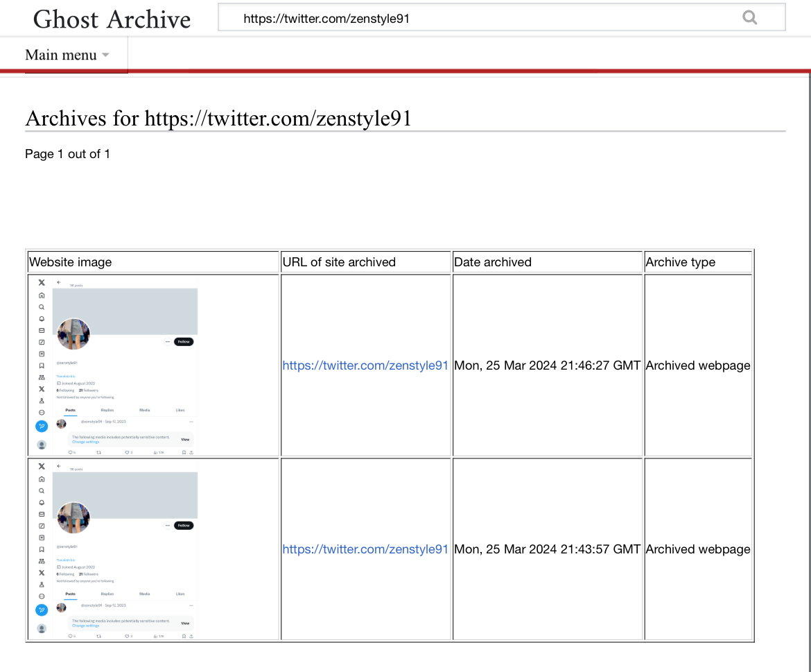Screen dimensions: 811x672
Task: Click 'Archived webpage' in the 21:46:27 row
Action: click(x=698, y=365)
